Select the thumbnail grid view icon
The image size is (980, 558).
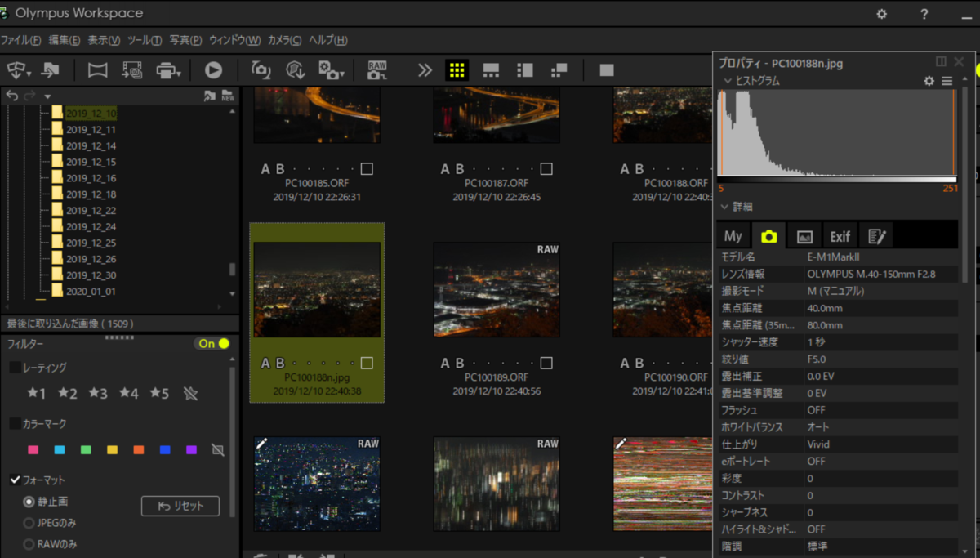click(457, 70)
